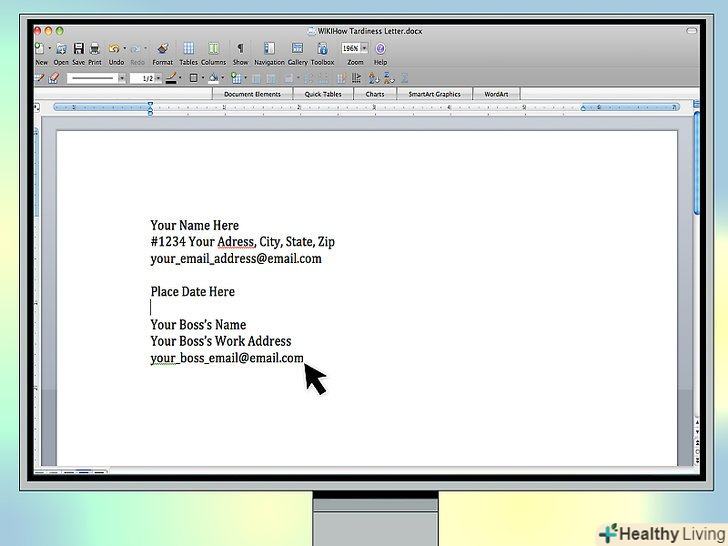Screen dimensions: 728x546
Task: Click the purple Help icon
Action: point(380,48)
